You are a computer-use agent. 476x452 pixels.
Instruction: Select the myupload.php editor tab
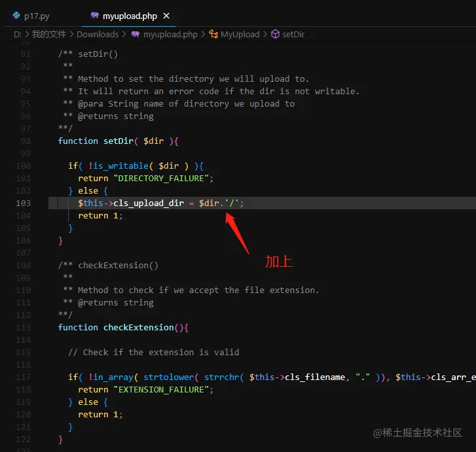pos(130,16)
